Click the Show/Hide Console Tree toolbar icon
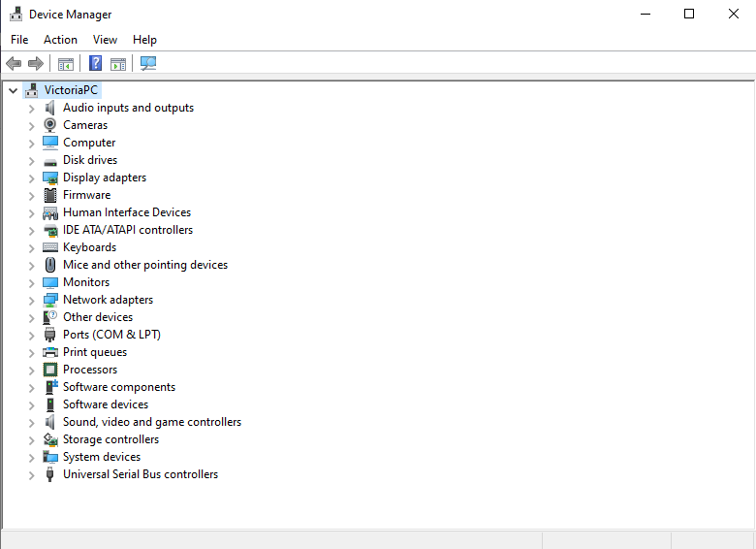This screenshot has width=756, height=549. (66, 64)
